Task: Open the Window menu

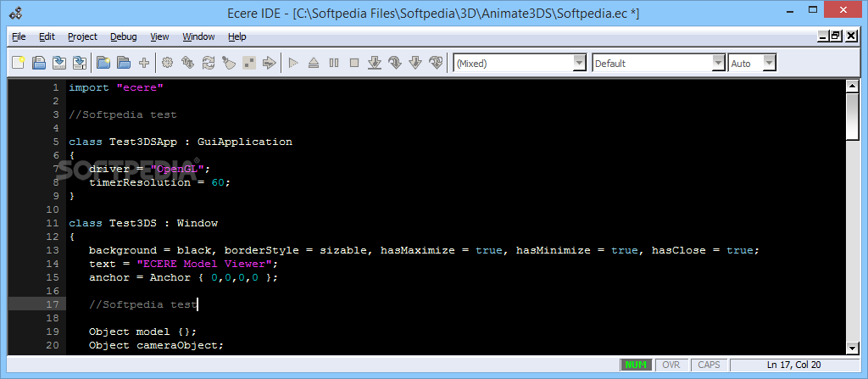Action: point(198,36)
